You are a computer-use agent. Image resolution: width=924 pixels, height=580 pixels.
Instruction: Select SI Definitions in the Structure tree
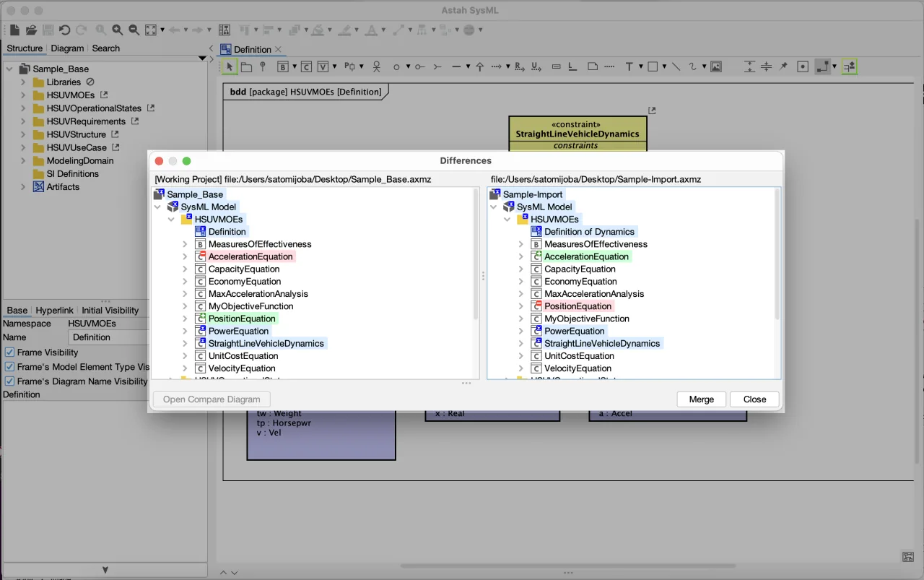(x=73, y=173)
